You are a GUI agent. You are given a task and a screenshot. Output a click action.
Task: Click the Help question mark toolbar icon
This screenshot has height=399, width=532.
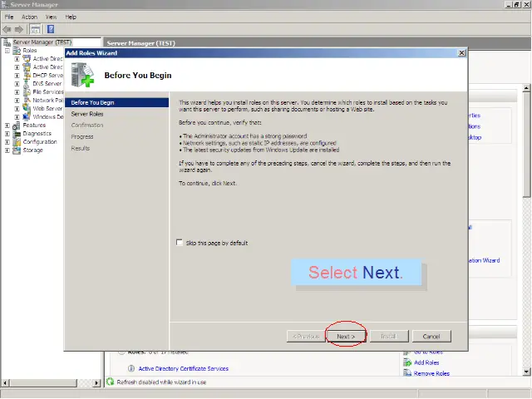click(51, 29)
